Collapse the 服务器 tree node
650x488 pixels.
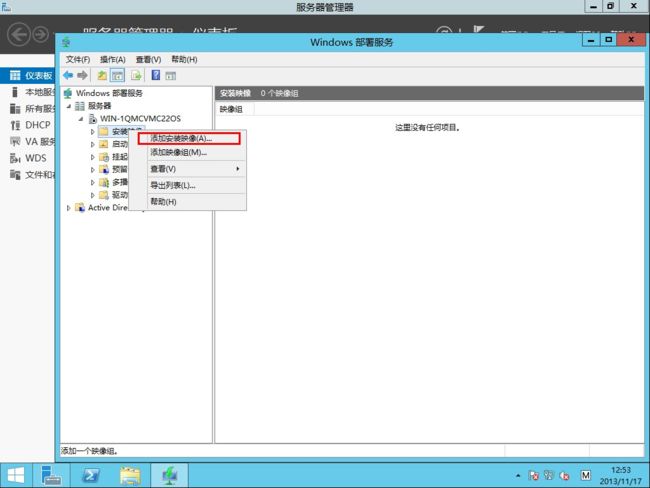(x=69, y=106)
